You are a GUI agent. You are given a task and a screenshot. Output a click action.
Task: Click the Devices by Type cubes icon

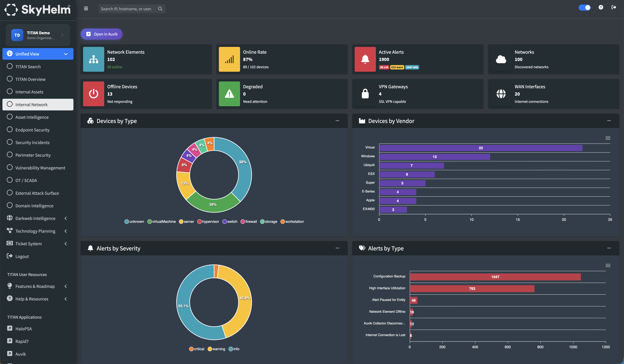(90, 121)
